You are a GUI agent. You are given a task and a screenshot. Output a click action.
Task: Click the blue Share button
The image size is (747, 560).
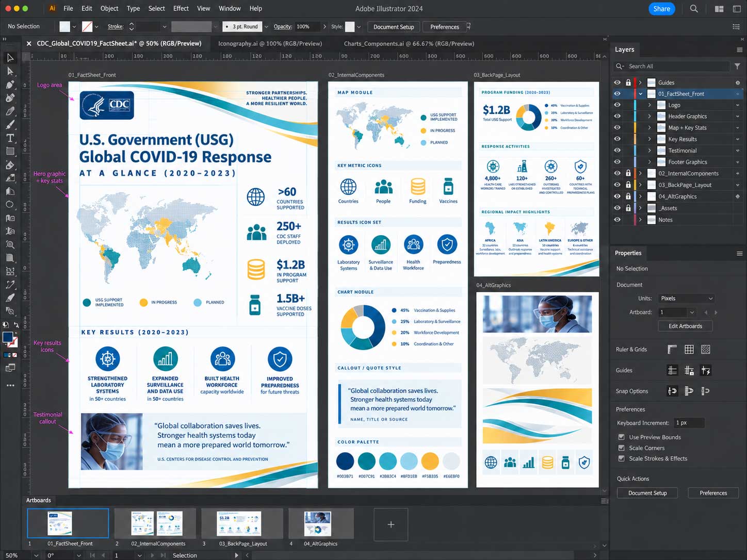click(661, 9)
